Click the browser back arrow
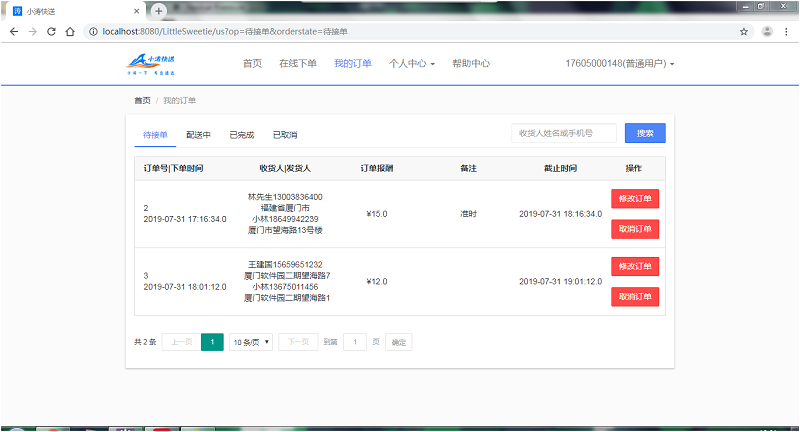800x432 pixels. tap(14, 32)
